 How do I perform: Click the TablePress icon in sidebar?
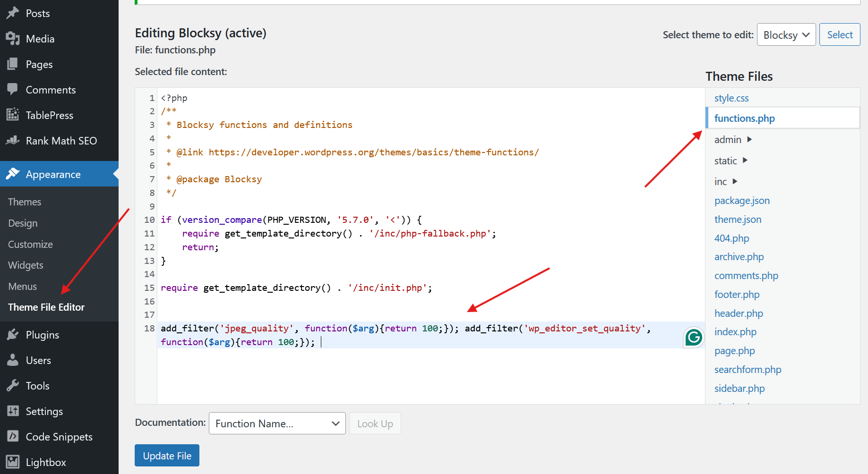coord(13,115)
